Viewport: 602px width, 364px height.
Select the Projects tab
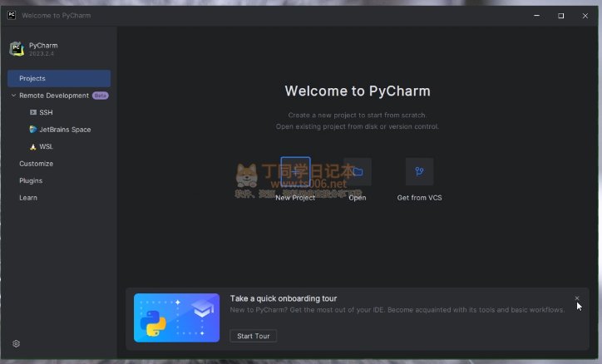coord(58,78)
